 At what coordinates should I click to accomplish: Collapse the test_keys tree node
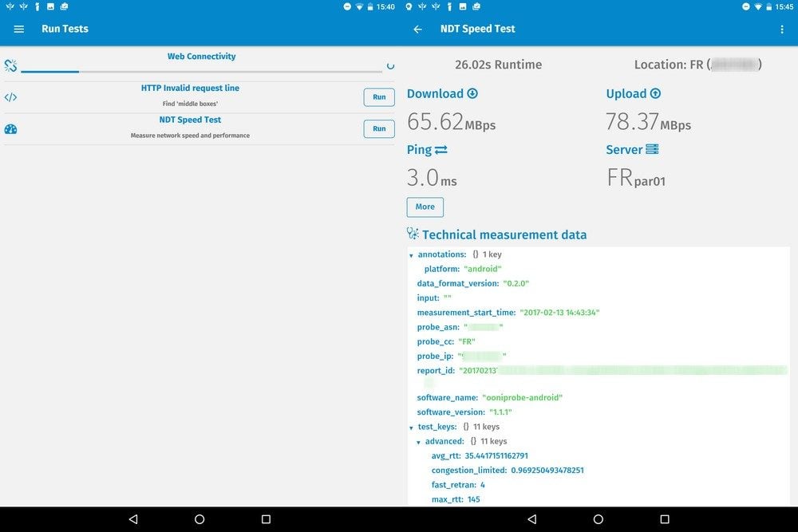(412, 428)
